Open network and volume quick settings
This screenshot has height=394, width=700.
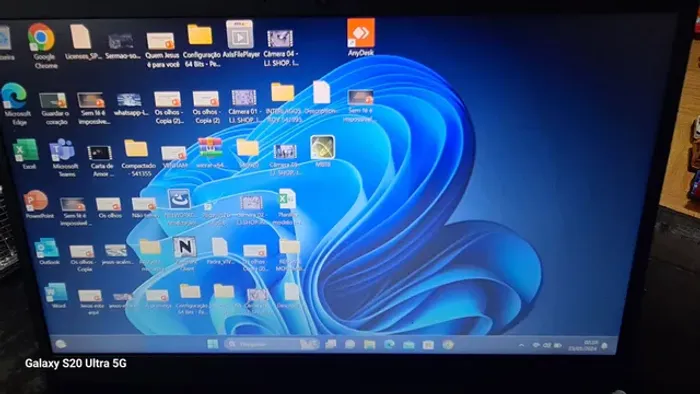coord(546,345)
